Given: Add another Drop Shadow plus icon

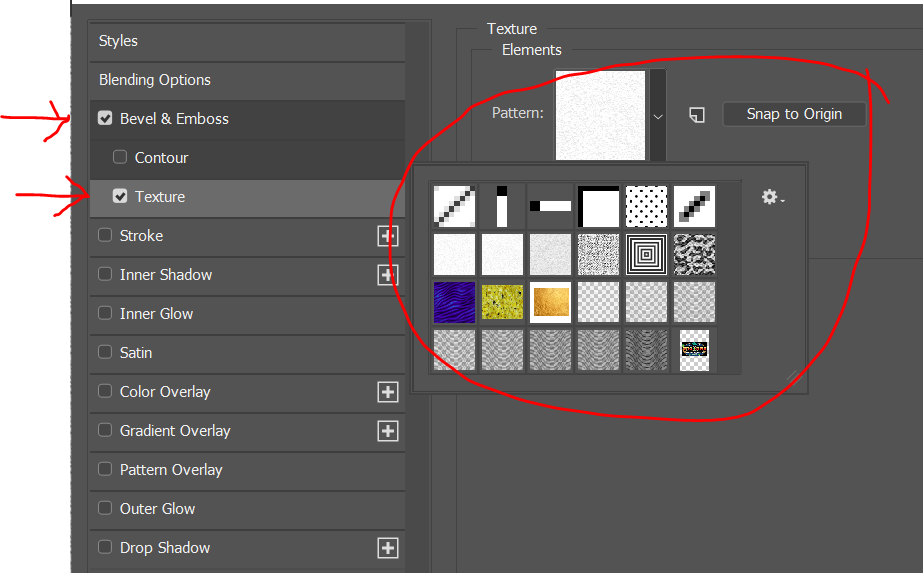Looking at the screenshot, I should (x=387, y=548).
